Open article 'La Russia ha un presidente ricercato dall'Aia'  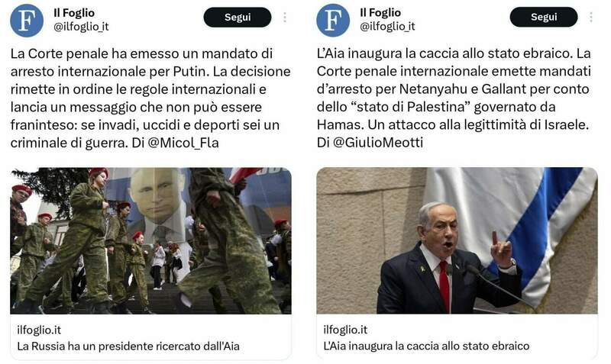[128, 346]
